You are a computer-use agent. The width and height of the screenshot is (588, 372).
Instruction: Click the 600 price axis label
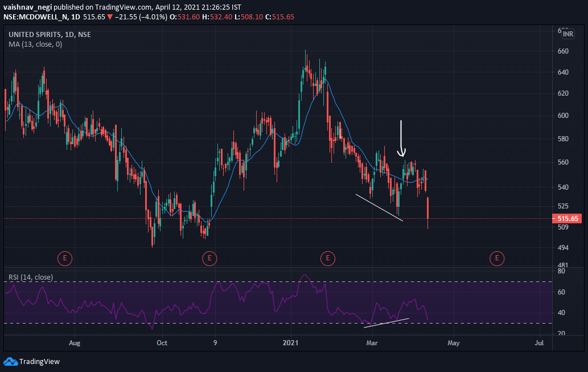click(563, 116)
